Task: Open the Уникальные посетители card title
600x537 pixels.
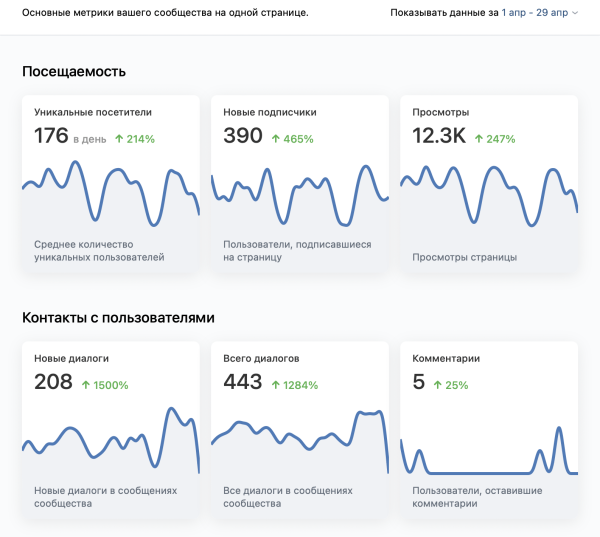Action: [93, 112]
